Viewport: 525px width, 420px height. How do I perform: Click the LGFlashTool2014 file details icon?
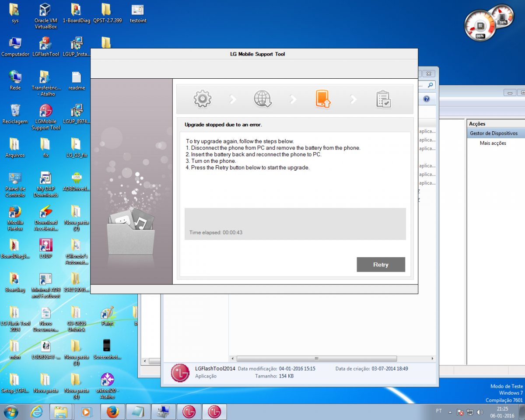(x=180, y=373)
